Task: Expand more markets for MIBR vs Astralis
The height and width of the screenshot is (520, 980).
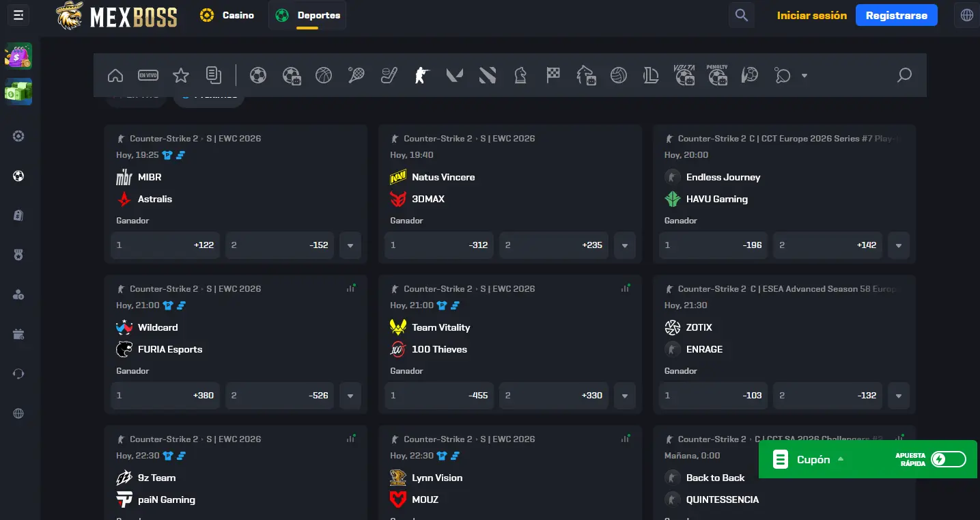Action: (350, 245)
